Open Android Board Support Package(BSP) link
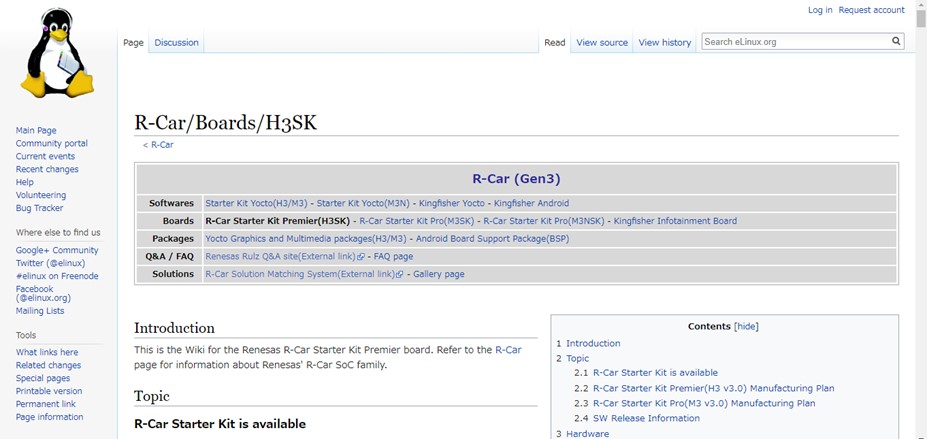This screenshot has height=439, width=927. [x=492, y=239]
